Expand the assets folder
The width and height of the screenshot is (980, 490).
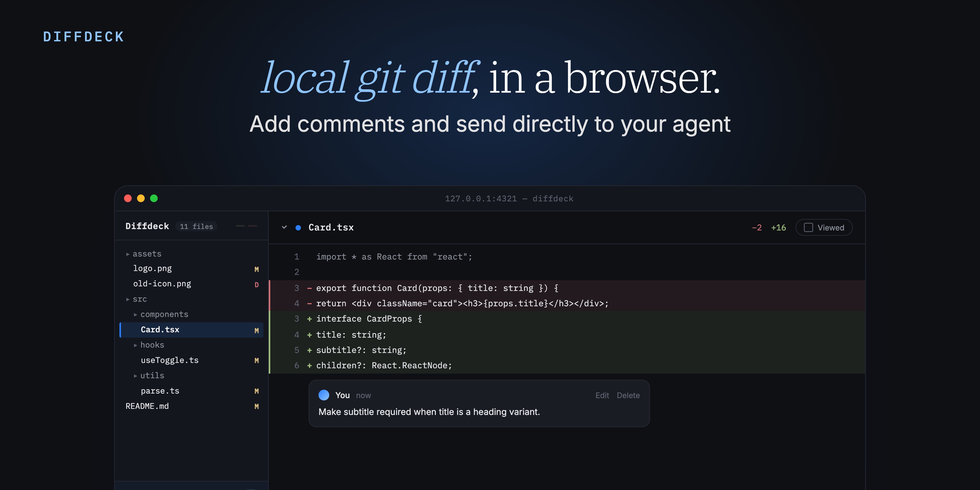pyautogui.click(x=143, y=254)
